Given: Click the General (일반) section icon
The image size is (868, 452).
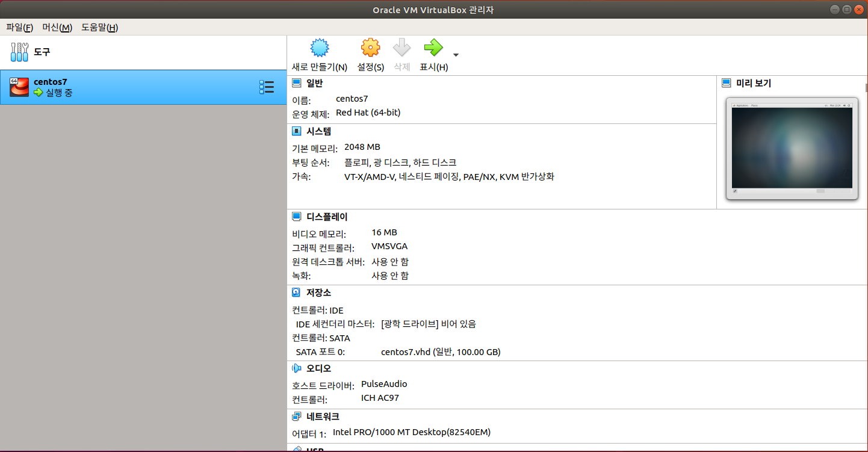Looking at the screenshot, I should pyautogui.click(x=296, y=83).
